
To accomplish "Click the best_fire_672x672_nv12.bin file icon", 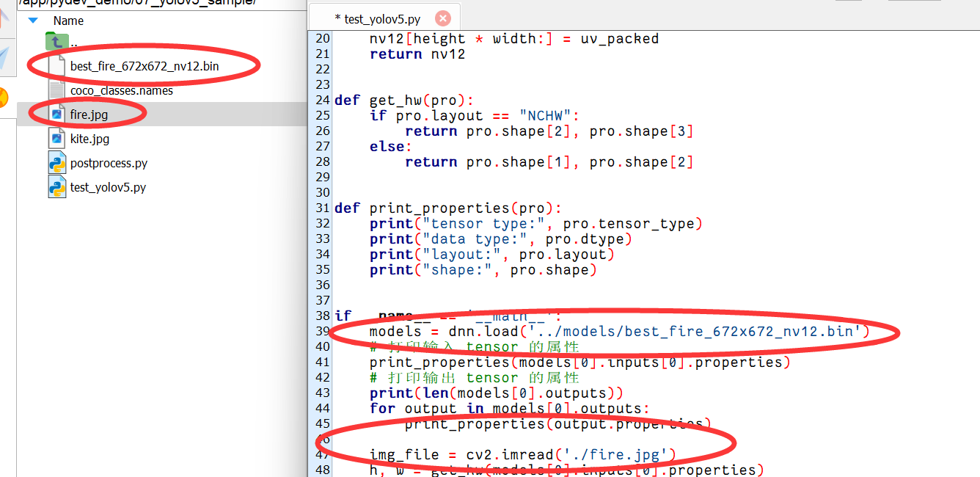I will (x=56, y=66).
